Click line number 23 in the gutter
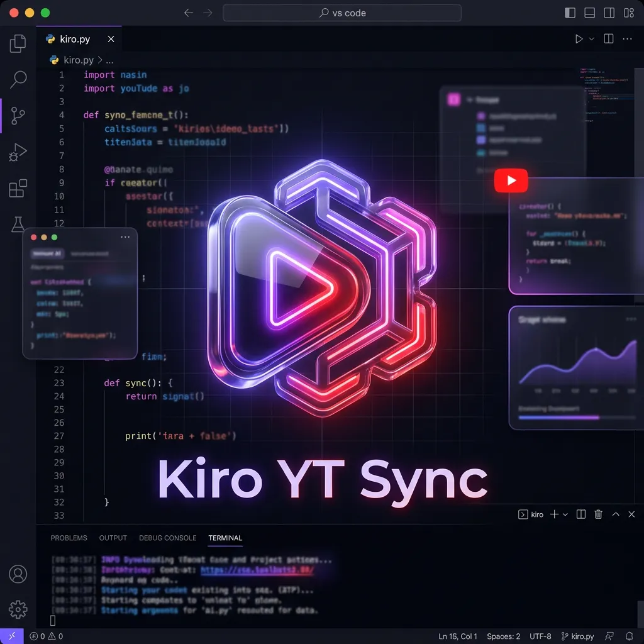The width and height of the screenshot is (644, 644). coord(58,383)
